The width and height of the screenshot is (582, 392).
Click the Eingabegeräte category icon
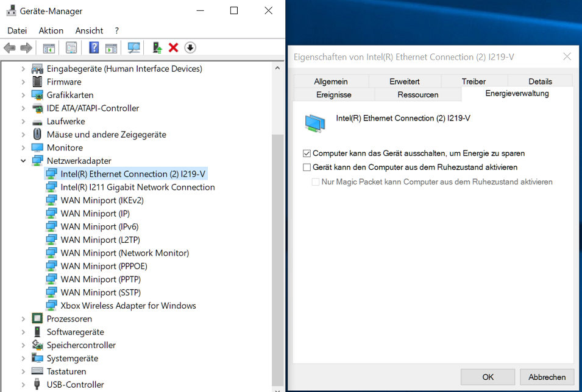(37, 69)
